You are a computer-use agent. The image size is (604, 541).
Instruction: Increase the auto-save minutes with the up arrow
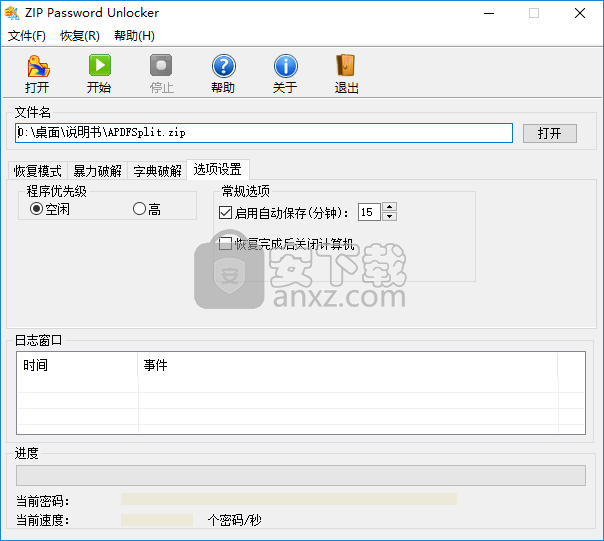[389, 207]
